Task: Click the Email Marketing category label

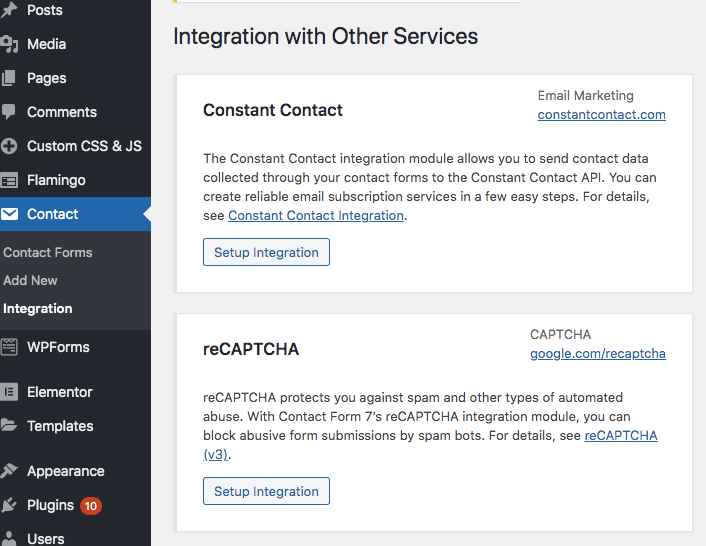Action: coord(585,95)
